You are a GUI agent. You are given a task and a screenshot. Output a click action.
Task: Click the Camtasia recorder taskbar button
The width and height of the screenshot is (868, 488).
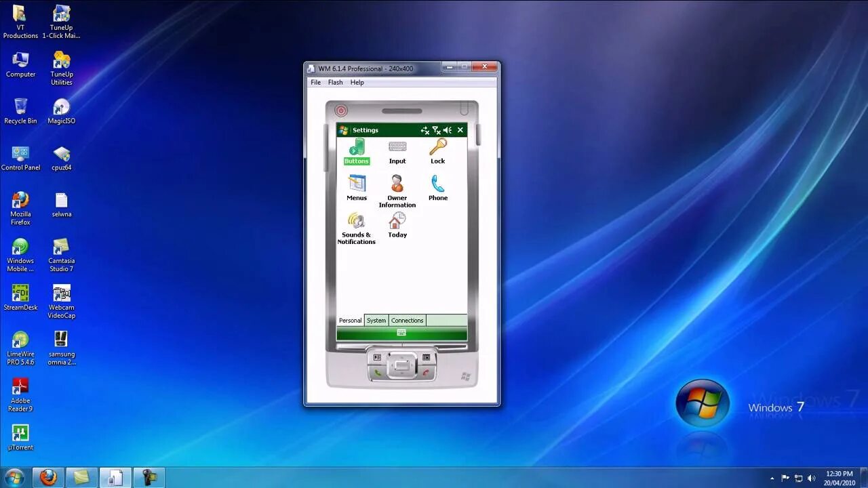click(149, 478)
